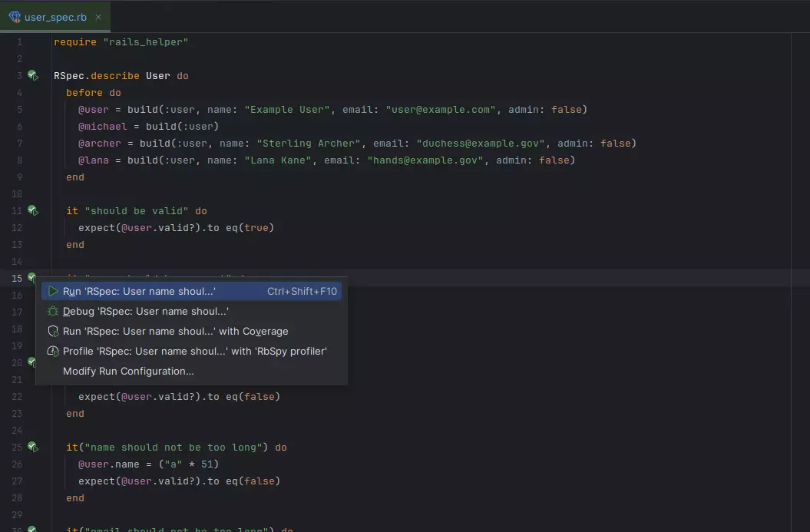Open 'Modify Run Configuration...'
The height and width of the screenshot is (532, 810).
pos(128,371)
